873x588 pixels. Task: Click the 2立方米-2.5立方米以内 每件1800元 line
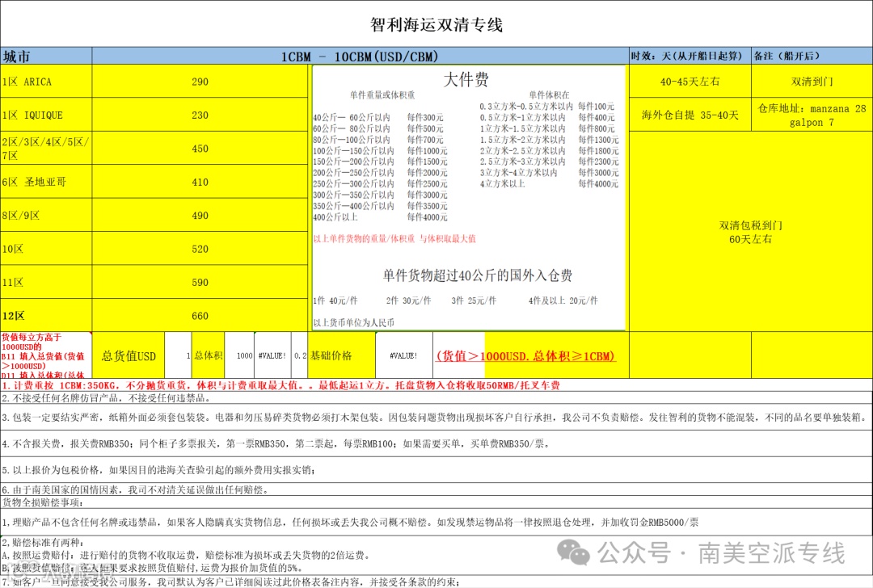click(x=549, y=151)
